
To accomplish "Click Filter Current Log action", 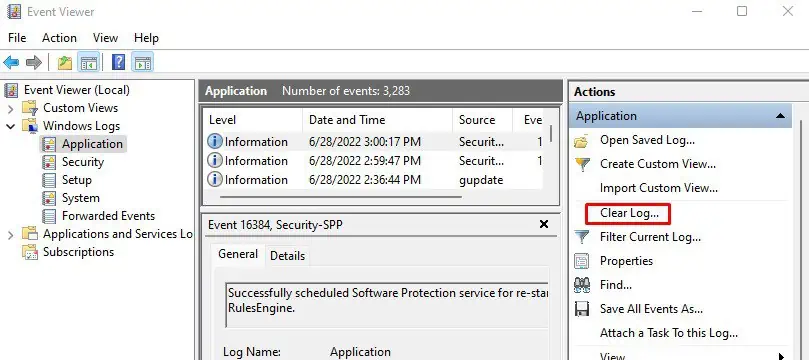I will (x=650, y=237).
